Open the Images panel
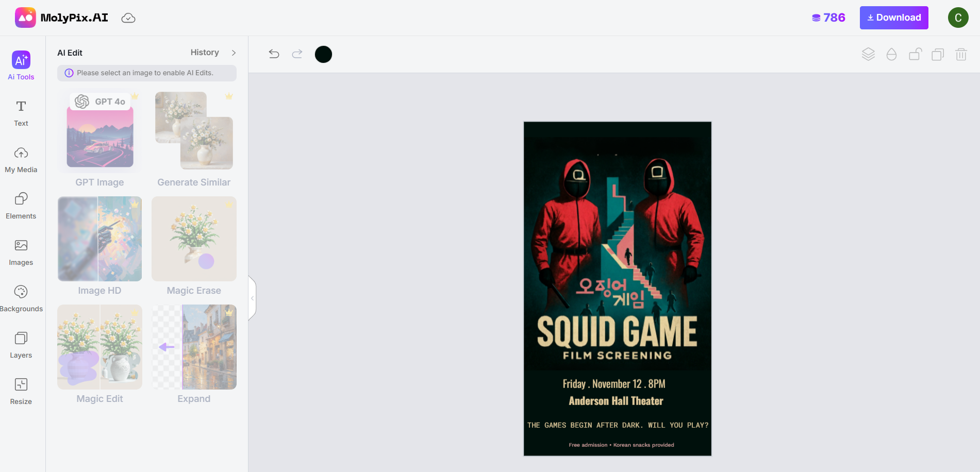 (x=21, y=252)
